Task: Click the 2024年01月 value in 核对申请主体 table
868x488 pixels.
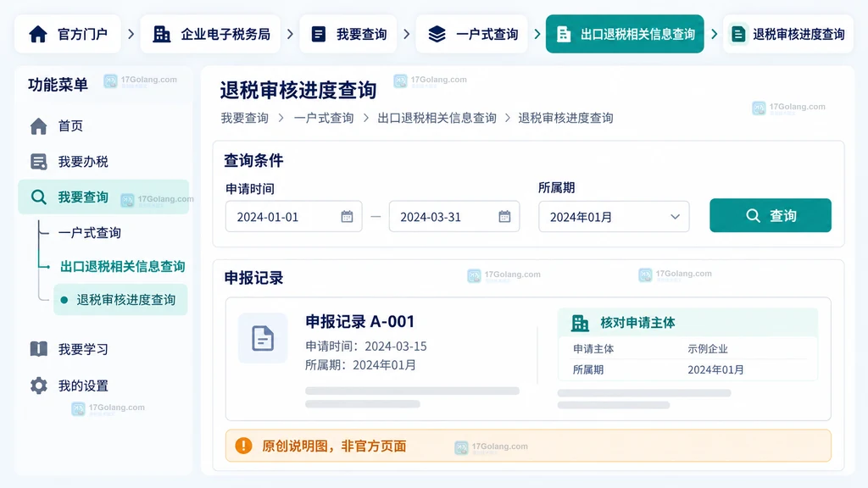Action: click(715, 369)
